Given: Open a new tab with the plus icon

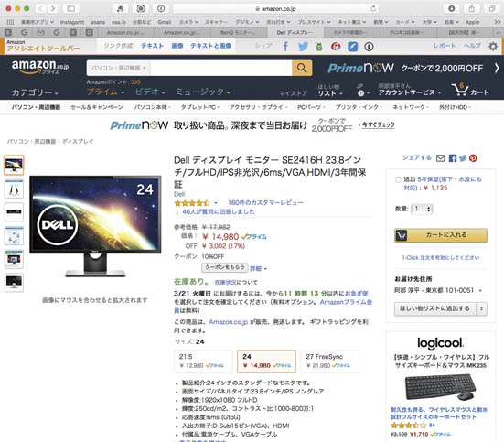Looking at the screenshot, I should pos(499,32).
